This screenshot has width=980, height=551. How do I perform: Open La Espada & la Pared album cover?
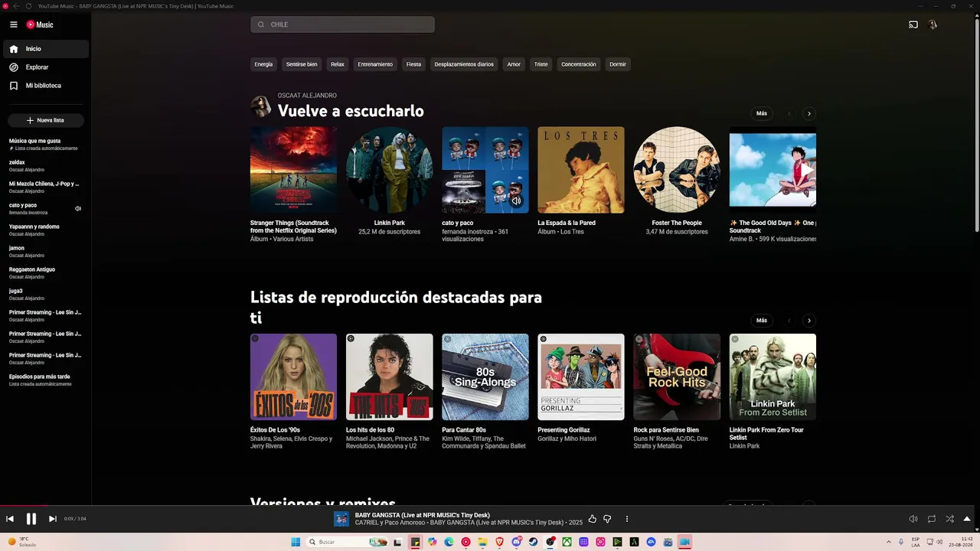(581, 170)
